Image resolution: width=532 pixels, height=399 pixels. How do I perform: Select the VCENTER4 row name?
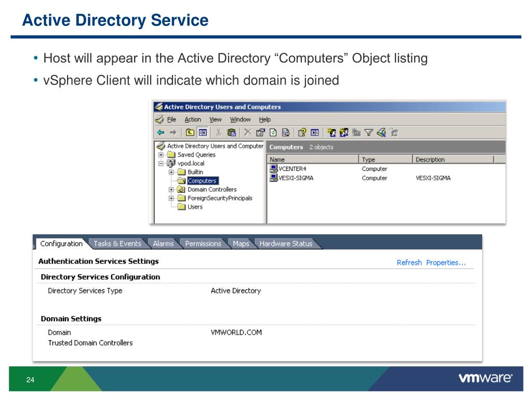(292, 169)
